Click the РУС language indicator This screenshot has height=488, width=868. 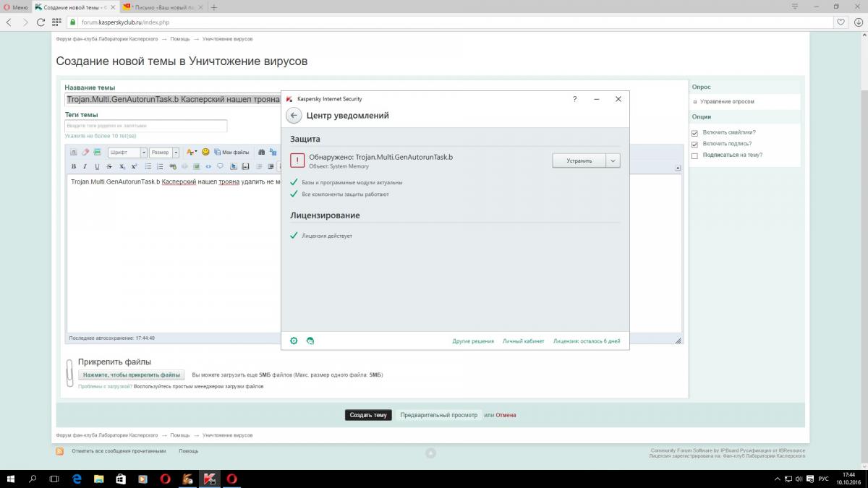[x=823, y=479]
